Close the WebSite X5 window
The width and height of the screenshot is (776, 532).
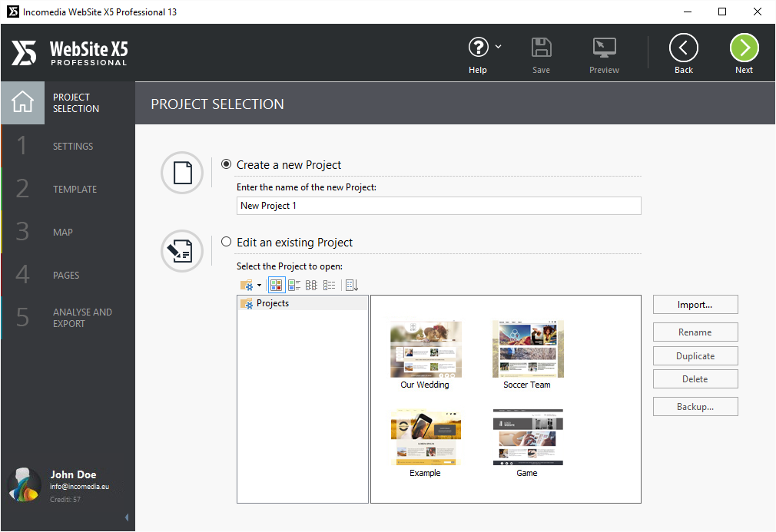tap(758, 12)
